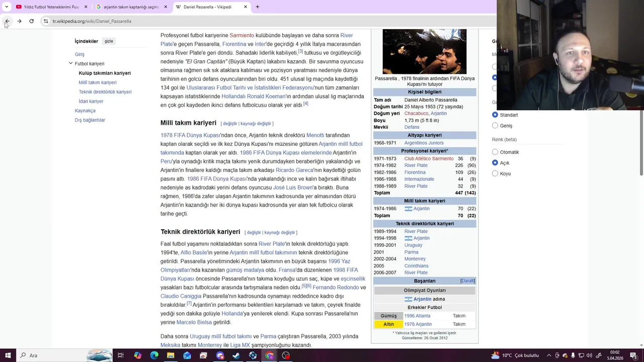The width and height of the screenshot is (644, 362).
Task: Jump to Teknik direktörlük kariyeri in contents
Action: (105, 92)
